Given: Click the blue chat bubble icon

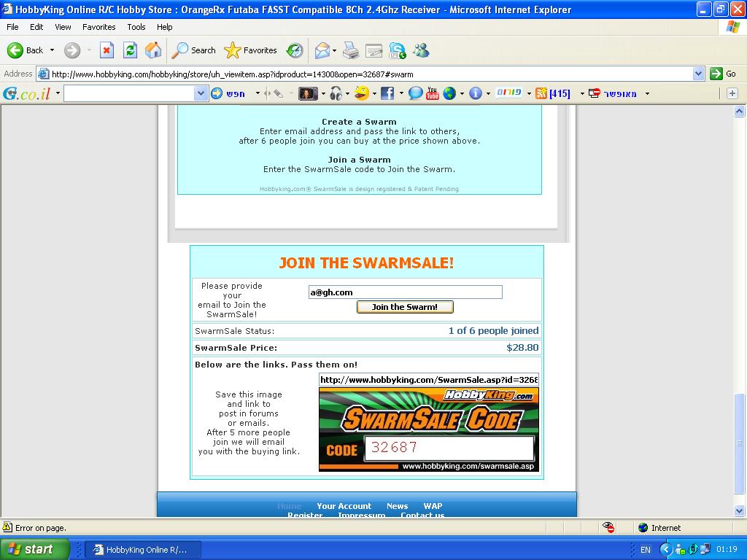Looking at the screenshot, I should click(415, 93).
